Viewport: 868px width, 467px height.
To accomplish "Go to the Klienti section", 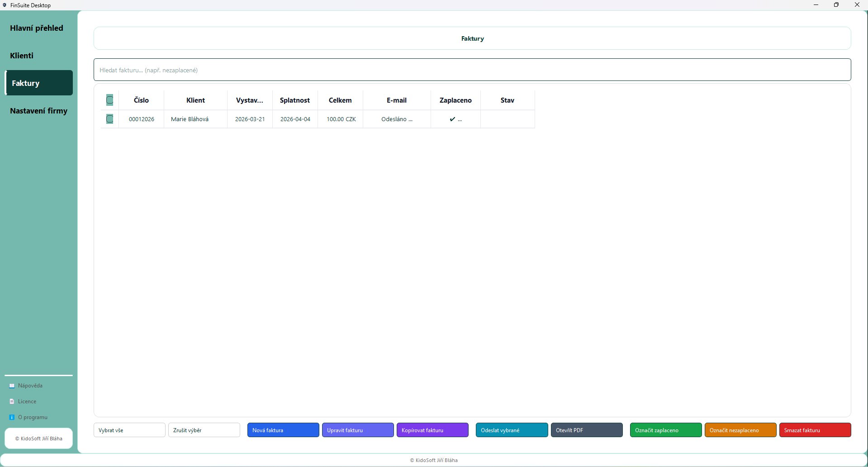I will point(22,56).
